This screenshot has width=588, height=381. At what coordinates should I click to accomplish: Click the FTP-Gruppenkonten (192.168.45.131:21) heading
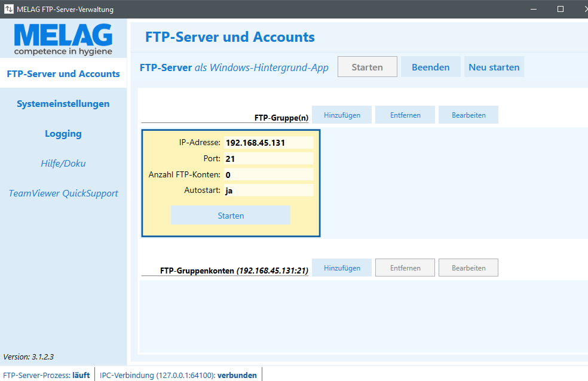pyautogui.click(x=234, y=271)
